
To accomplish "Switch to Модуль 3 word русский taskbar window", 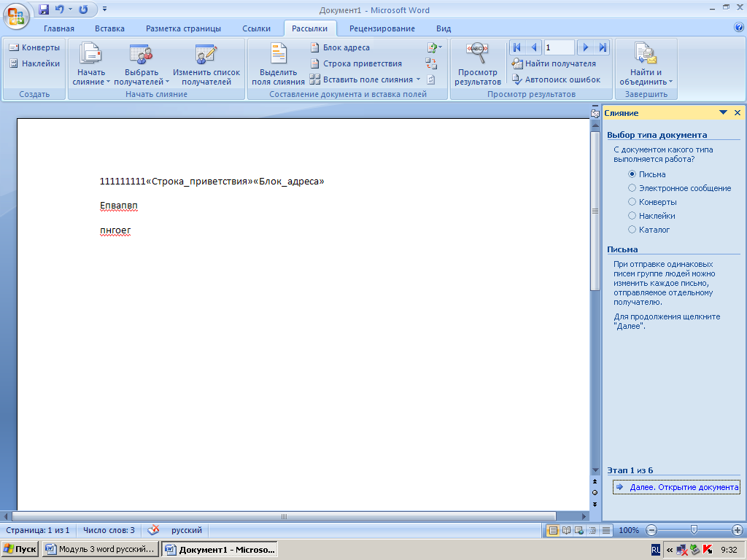I will (x=101, y=549).
